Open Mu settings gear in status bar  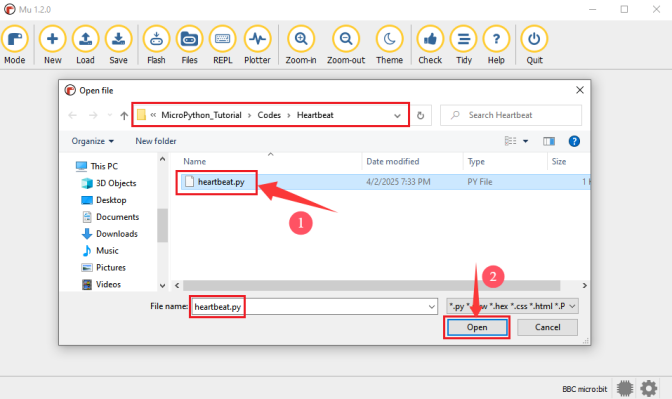[648, 388]
